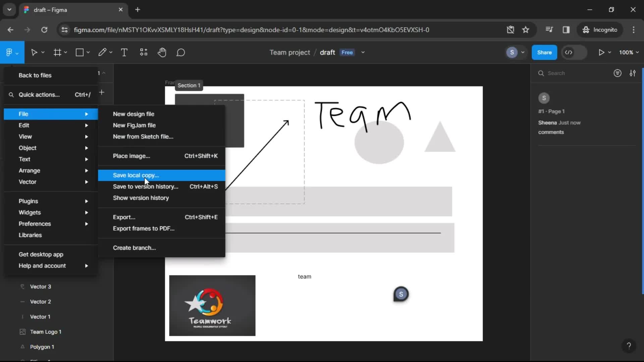This screenshot has width=644, height=362.
Task: Open comment filter settings icon
Action: coord(633,73)
